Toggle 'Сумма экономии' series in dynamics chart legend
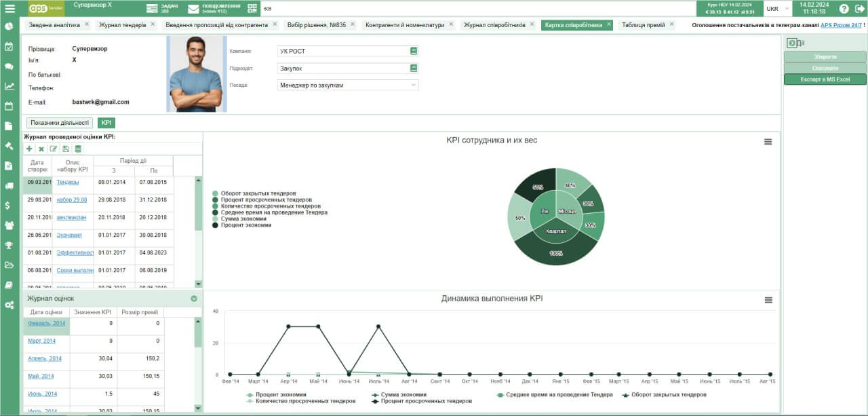Viewport: 868px width, 416px height. pos(399,394)
